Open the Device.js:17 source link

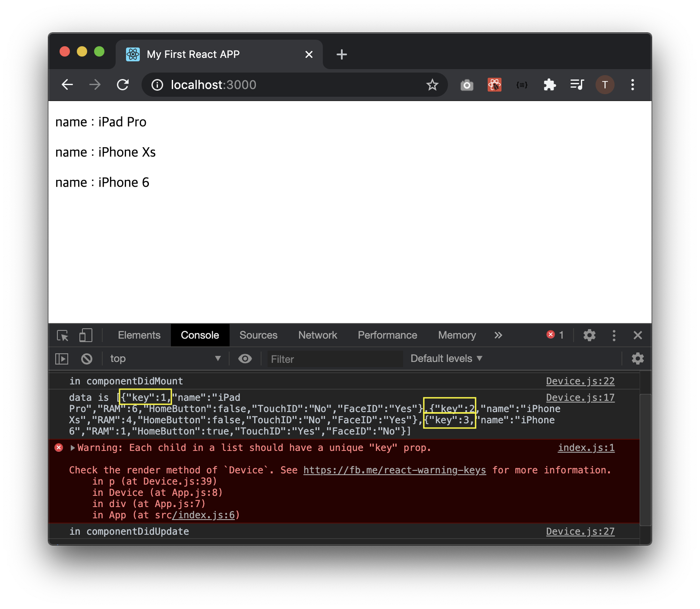pos(580,398)
